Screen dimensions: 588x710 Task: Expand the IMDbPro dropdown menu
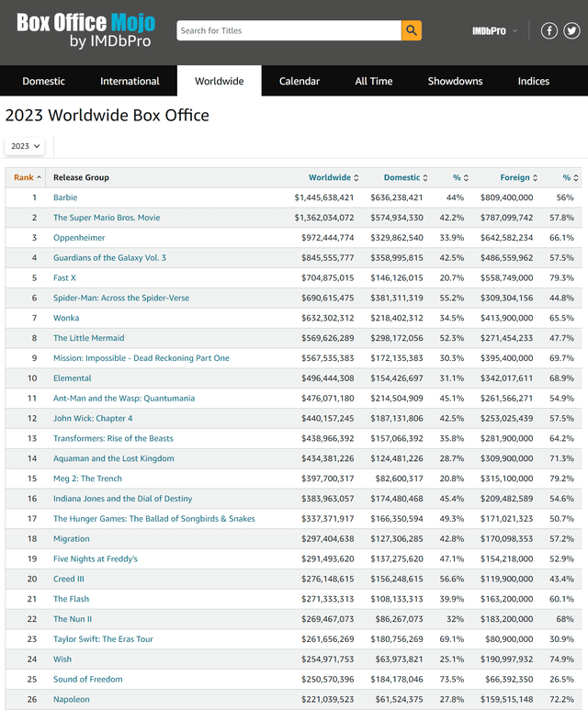494,31
